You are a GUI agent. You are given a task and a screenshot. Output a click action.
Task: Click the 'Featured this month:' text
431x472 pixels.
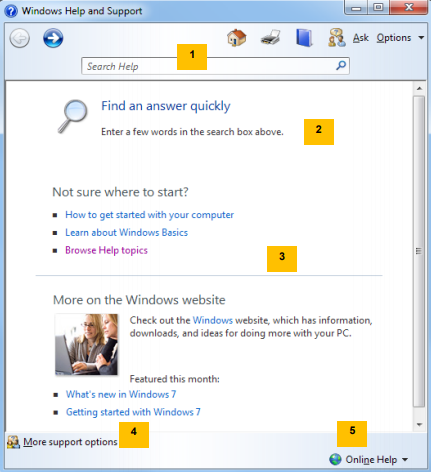click(x=175, y=379)
